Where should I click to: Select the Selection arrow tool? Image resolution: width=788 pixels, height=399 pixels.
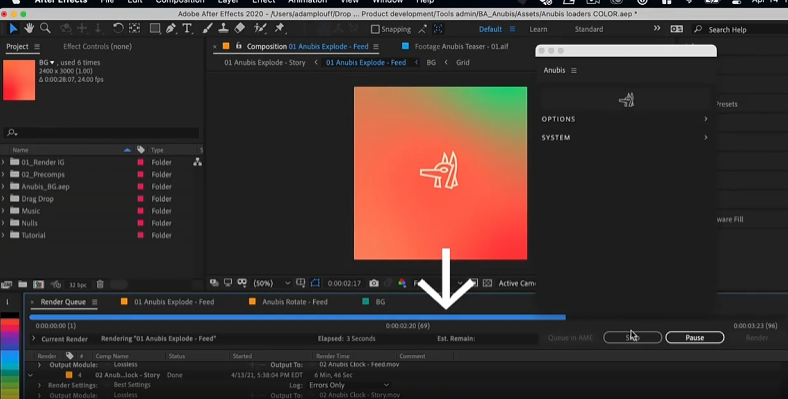point(14,29)
